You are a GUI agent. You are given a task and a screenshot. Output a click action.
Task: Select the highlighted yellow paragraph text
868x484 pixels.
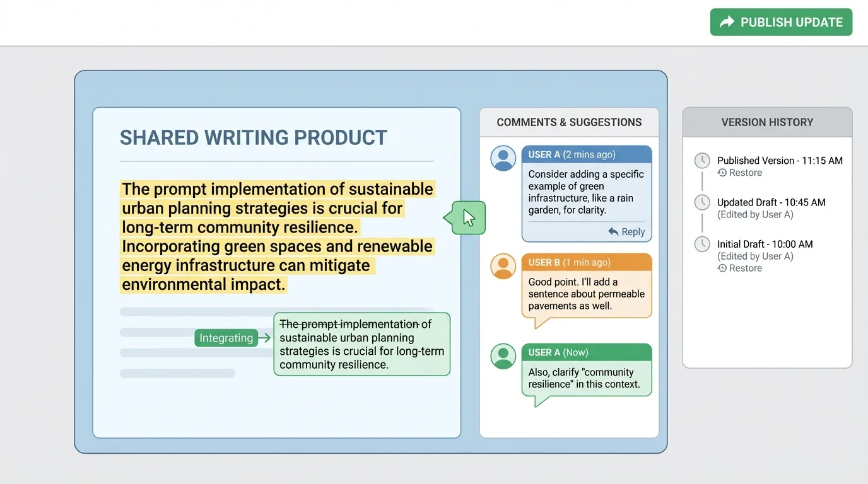pyautogui.click(x=277, y=236)
